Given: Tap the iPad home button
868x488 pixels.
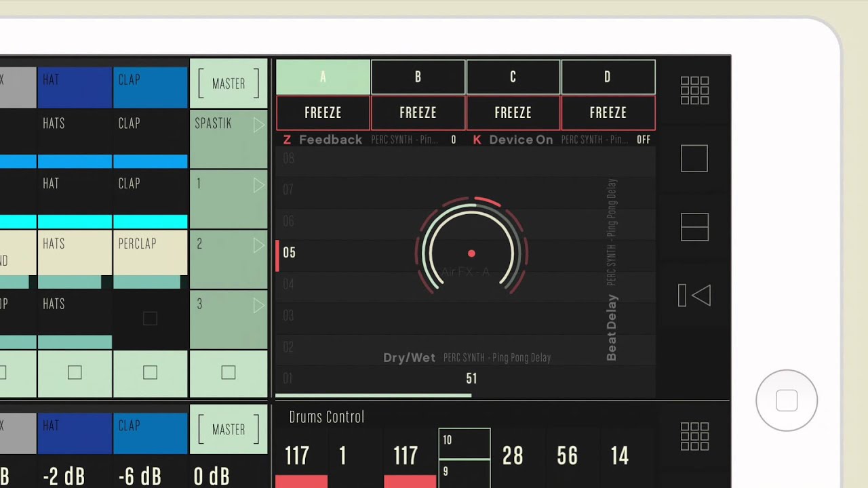Looking at the screenshot, I should [x=787, y=401].
